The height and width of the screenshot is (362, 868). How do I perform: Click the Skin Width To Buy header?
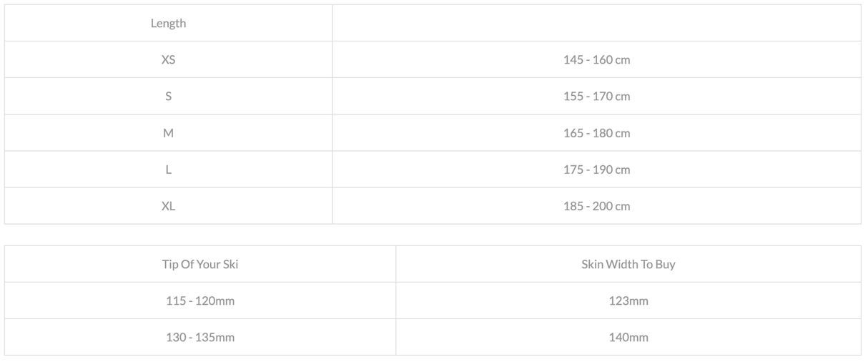(x=628, y=264)
